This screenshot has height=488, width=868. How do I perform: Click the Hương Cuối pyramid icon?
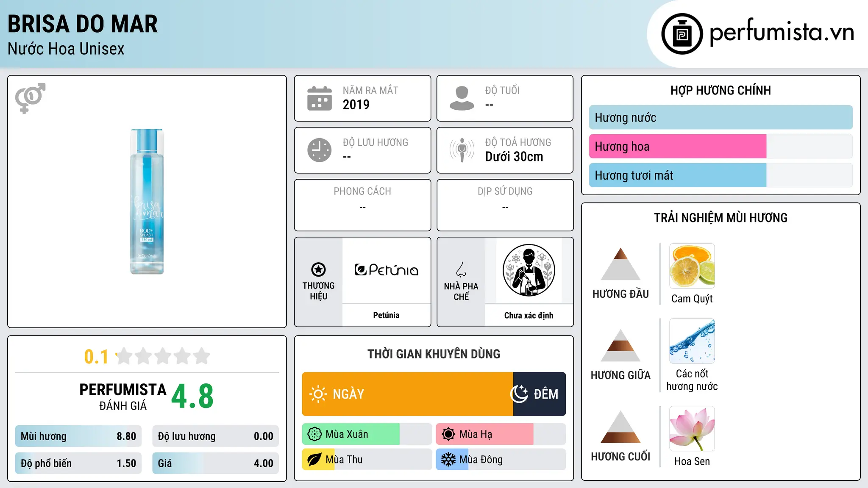point(620,427)
